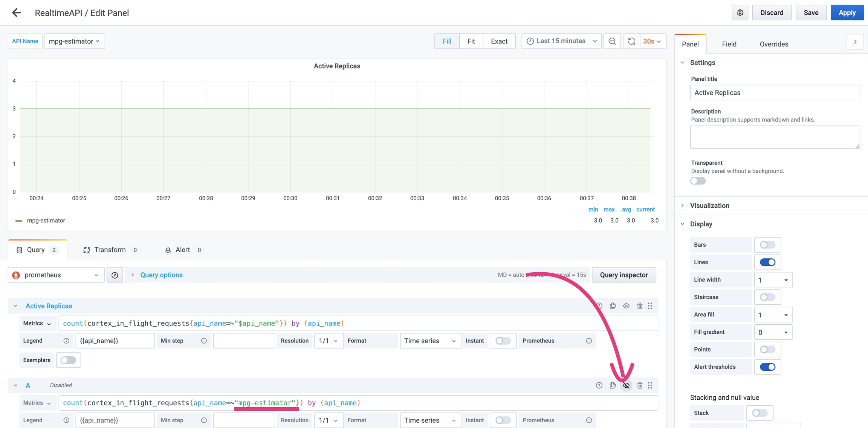
Task: Click data source help icon next to prometheus
Action: (x=115, y=275)
